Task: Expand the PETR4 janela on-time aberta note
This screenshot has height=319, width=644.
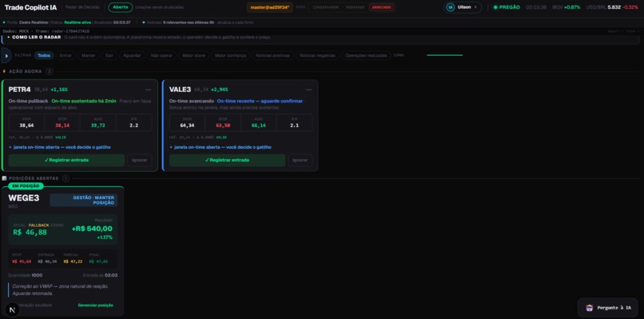Action: coord(60,147)
